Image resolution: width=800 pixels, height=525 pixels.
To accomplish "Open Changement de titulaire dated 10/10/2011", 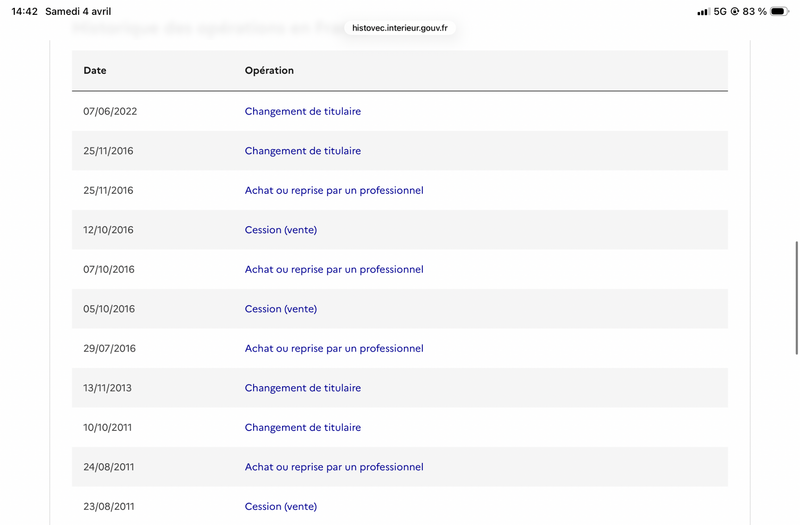I will 302,427.
